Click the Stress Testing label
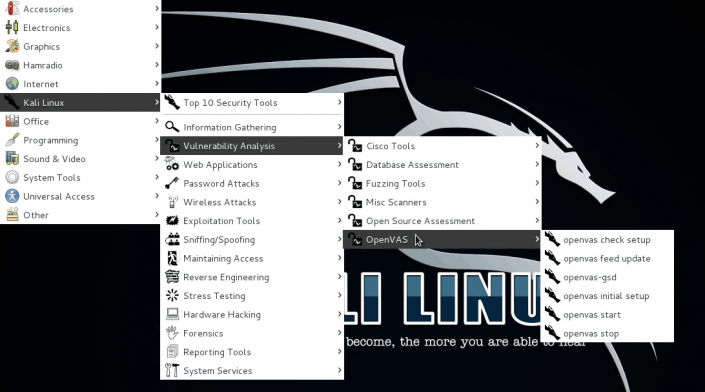 214,296
